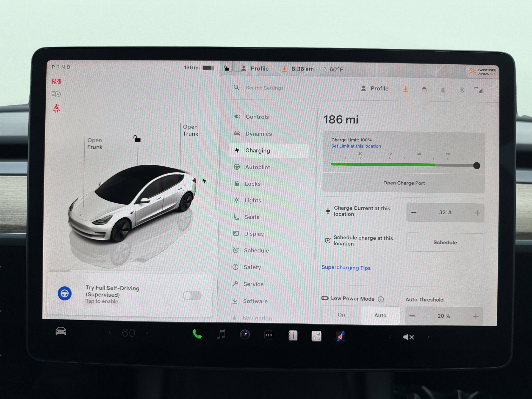Image resolution: width=532 pixels, height=399 pixels.
Task: Enable the Full Self-Driving (Supervised) toggle
Action: point(192,296)
